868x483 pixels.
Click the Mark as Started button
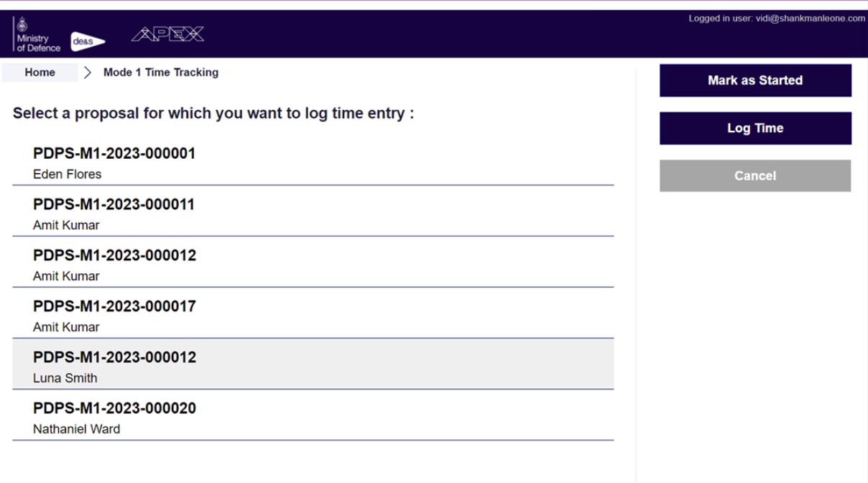click(754, 80)
